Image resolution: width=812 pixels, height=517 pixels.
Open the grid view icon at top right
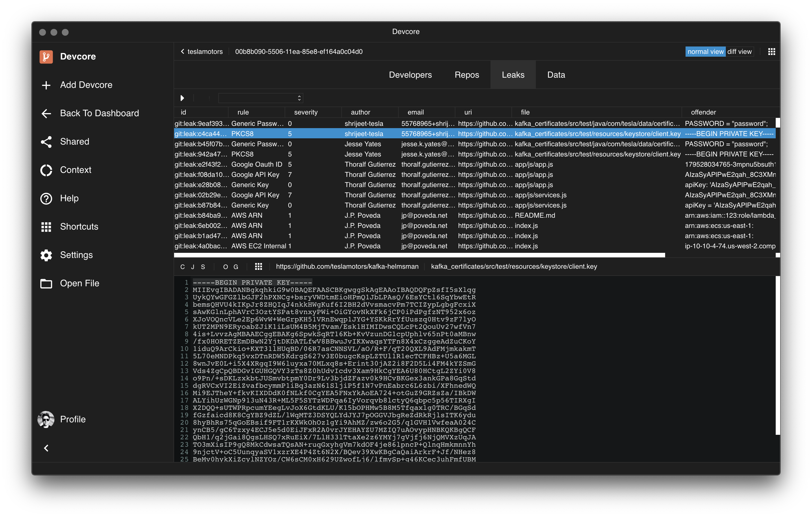[x=771, y=51]
